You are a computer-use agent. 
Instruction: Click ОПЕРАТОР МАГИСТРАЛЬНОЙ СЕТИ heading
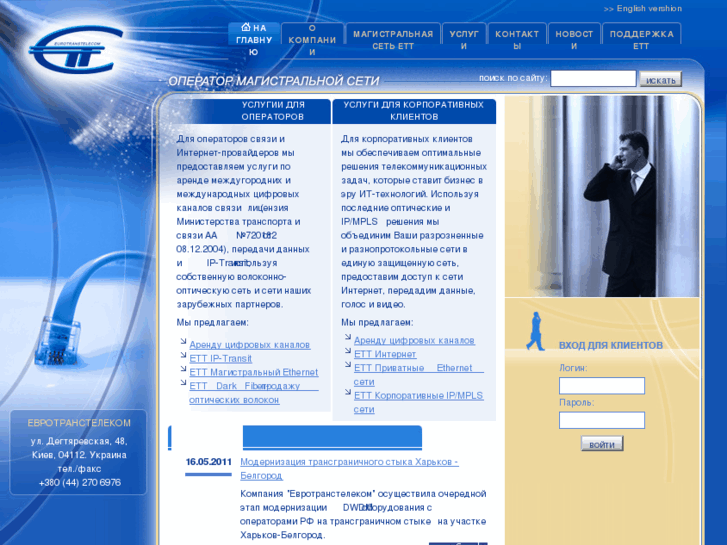[274, 81]
